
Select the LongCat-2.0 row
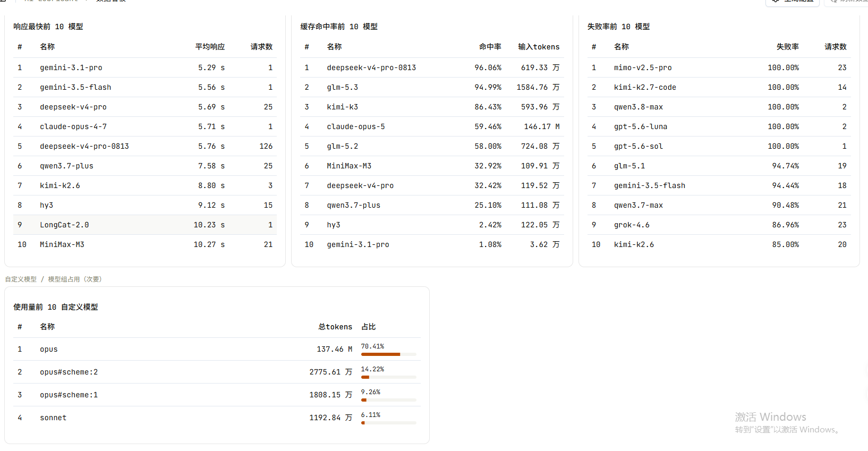point(145,225)
